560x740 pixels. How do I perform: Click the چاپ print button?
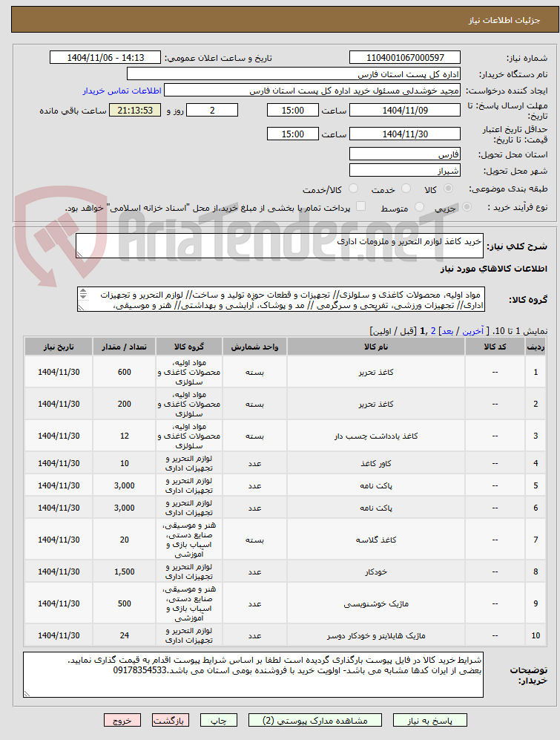click(218, 720)
